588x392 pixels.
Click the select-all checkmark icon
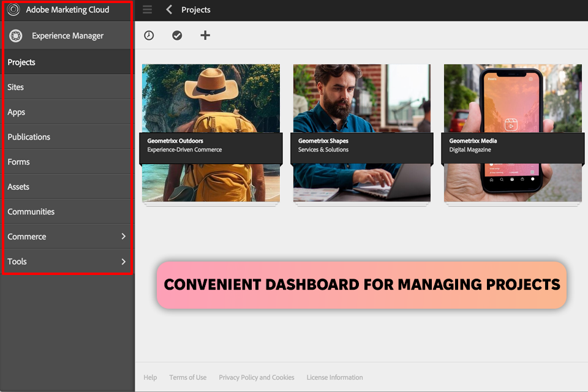point(177,36)
